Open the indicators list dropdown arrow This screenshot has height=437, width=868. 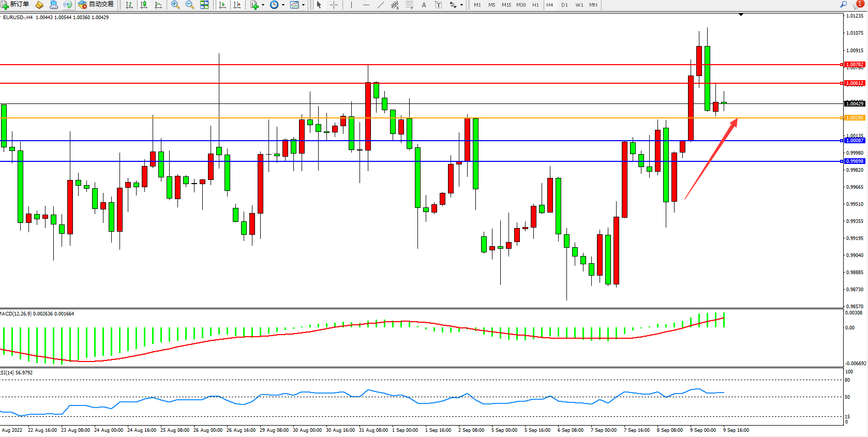point(263,5)
